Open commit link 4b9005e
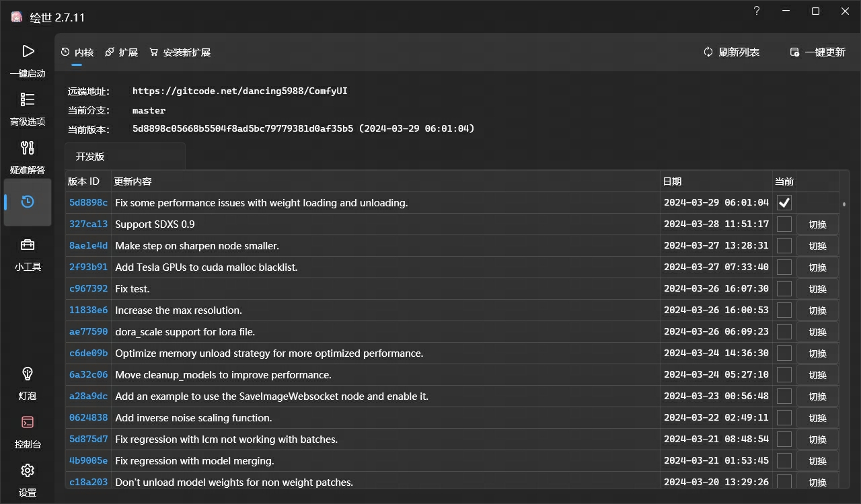This screenshot has height=504, width=861. [88, 460]
